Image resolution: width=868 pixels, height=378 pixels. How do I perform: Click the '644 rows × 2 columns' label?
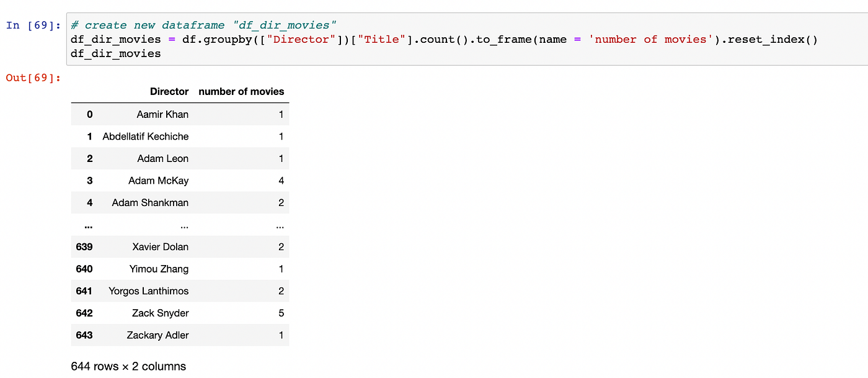(128, 366)
